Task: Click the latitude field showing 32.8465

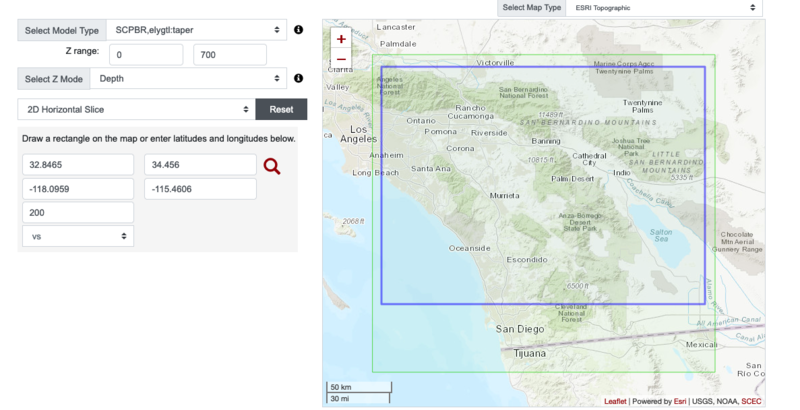Action: (x=78, y=165)
